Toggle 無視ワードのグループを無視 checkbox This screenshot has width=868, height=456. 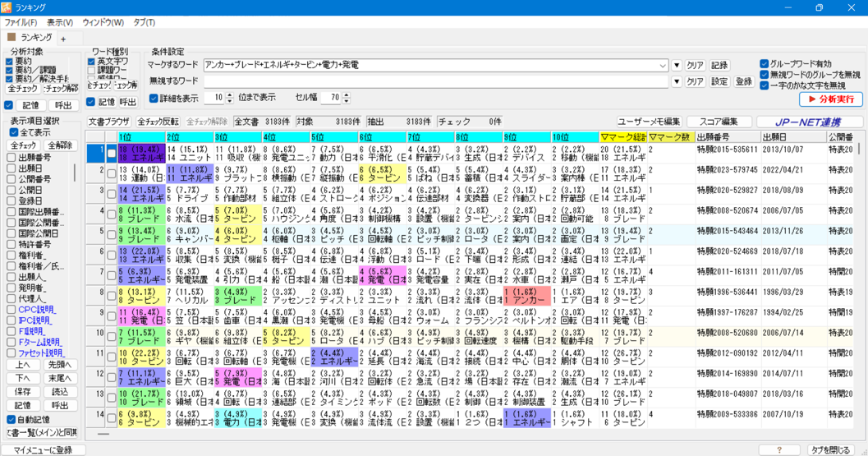click(764, 75)
